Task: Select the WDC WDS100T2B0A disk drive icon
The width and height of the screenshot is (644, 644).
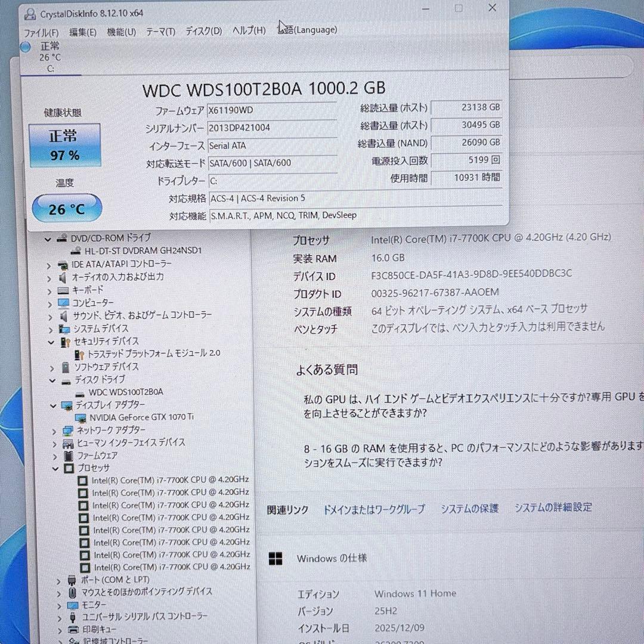Action: 80,392
